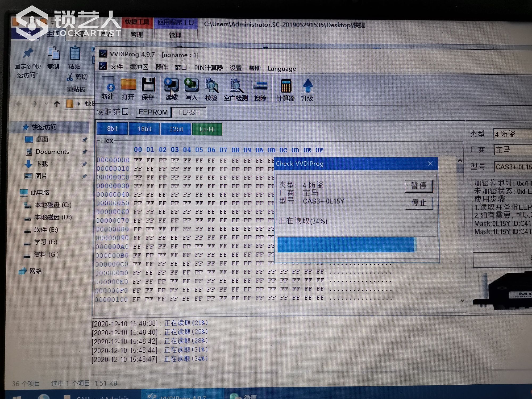Select 网络 in Explorer sidebar
Viewport: 532px width, 399px height.
click(x=30, y=271)
